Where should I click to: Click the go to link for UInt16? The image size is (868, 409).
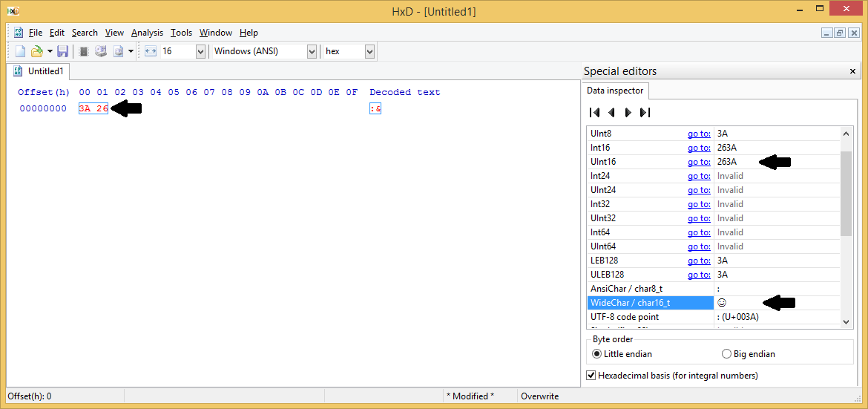point(699,162)
